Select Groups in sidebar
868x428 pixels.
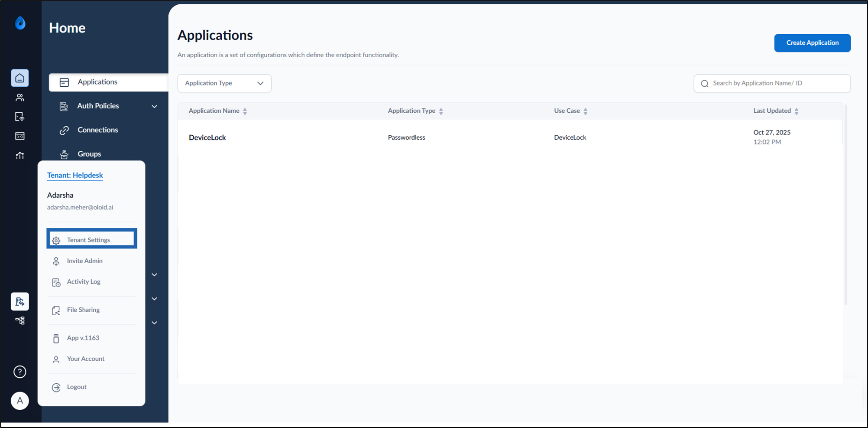[89, 154]
